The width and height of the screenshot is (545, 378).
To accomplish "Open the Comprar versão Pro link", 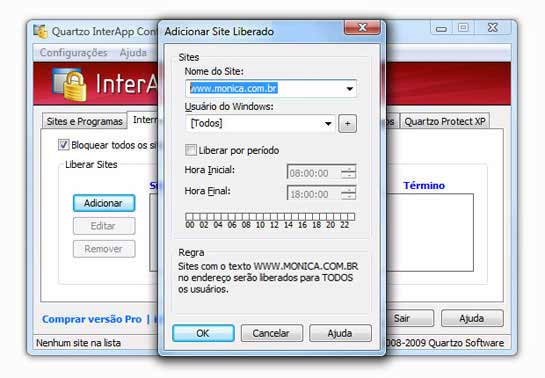I will 92,319.
